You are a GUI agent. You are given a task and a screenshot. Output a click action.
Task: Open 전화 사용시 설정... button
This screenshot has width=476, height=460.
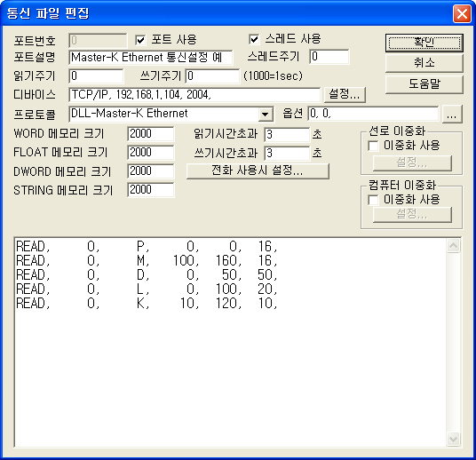[258, 171]
